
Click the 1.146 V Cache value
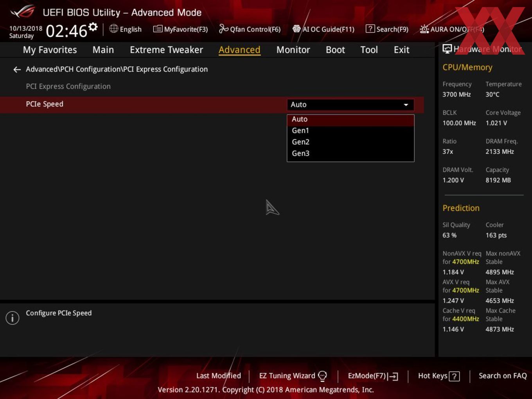coord(453,329)
